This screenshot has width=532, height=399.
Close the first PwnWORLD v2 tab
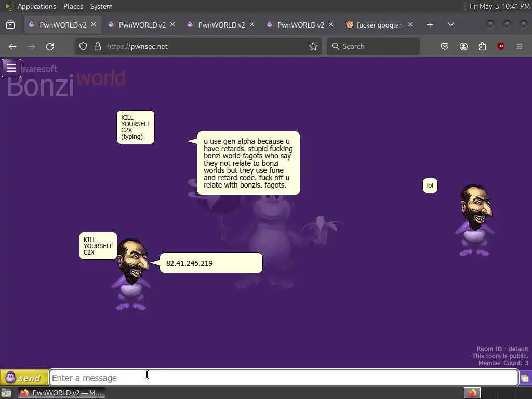click(x=94, y=25)
